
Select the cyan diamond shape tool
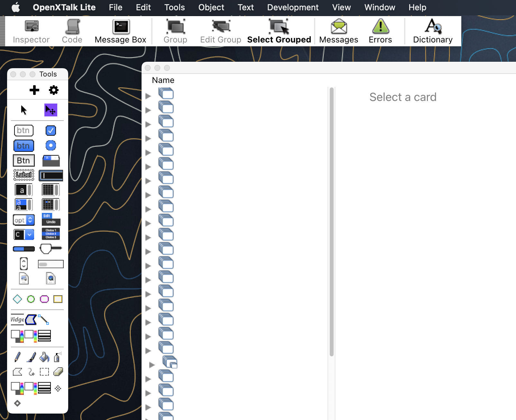[17, 299]
